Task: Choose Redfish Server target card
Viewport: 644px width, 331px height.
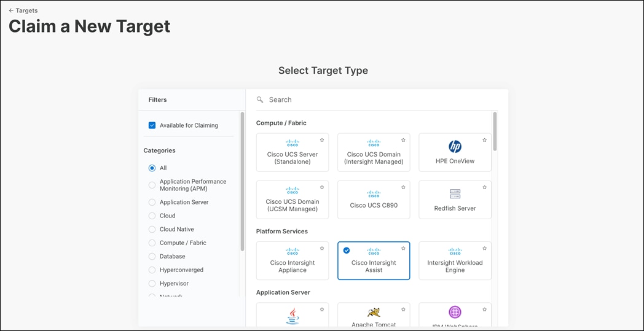Action: coord(455,200)
